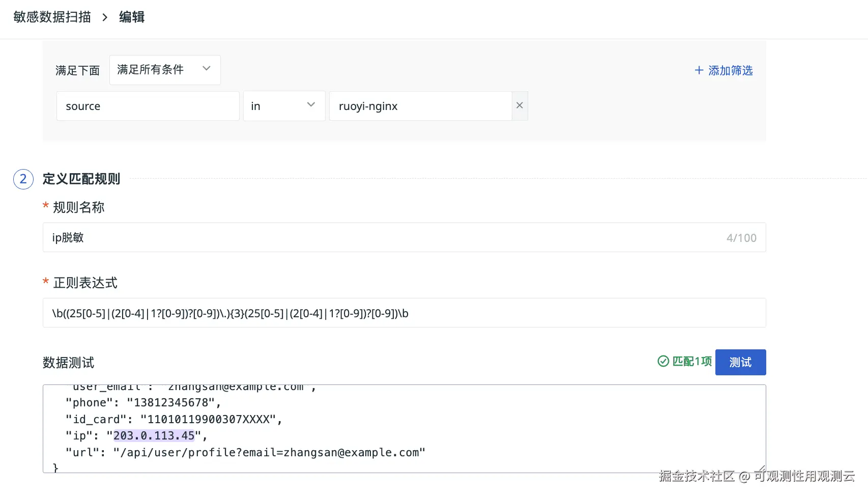Expand the "in" operator dropdown
The width and height of the screenshot is (868, 496).
[284, 106]
